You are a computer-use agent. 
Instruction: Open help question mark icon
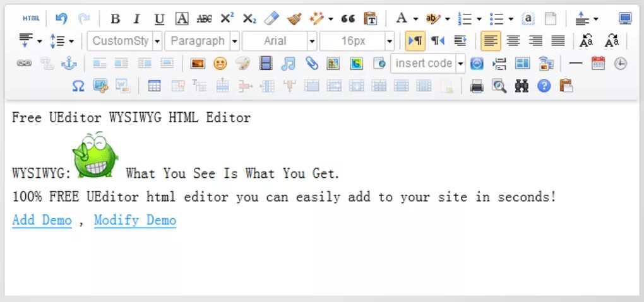(x=544, y=86)
